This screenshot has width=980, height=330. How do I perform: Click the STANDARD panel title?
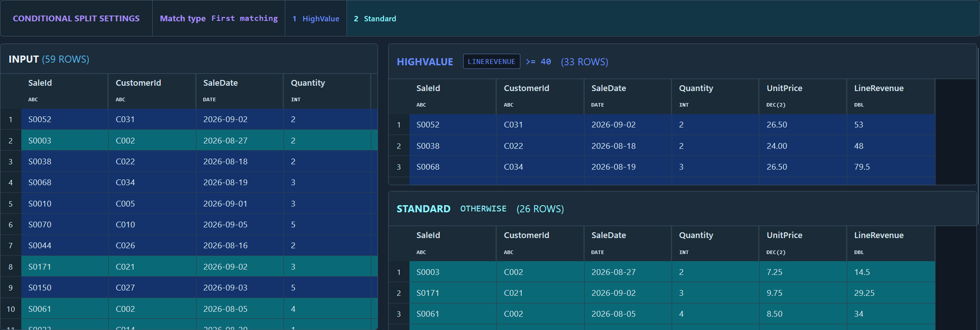tap(423, 209)
